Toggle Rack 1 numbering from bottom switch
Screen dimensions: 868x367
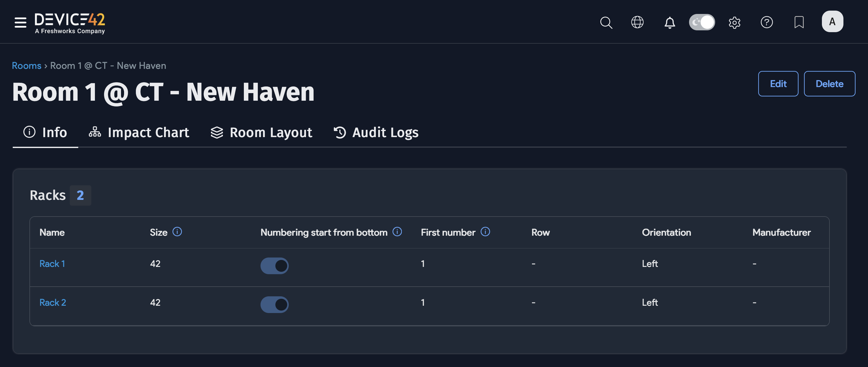click(274, 266)
